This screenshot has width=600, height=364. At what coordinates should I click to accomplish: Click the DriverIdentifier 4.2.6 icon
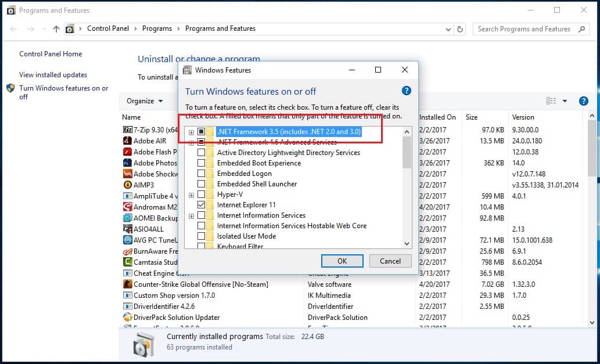(127, 307)
